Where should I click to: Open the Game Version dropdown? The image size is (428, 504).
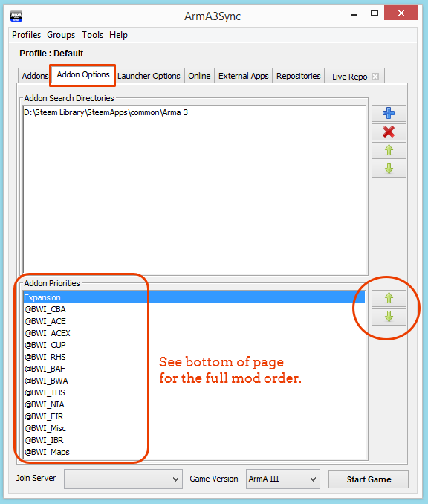pyautogui.click(x=283, y=479)
